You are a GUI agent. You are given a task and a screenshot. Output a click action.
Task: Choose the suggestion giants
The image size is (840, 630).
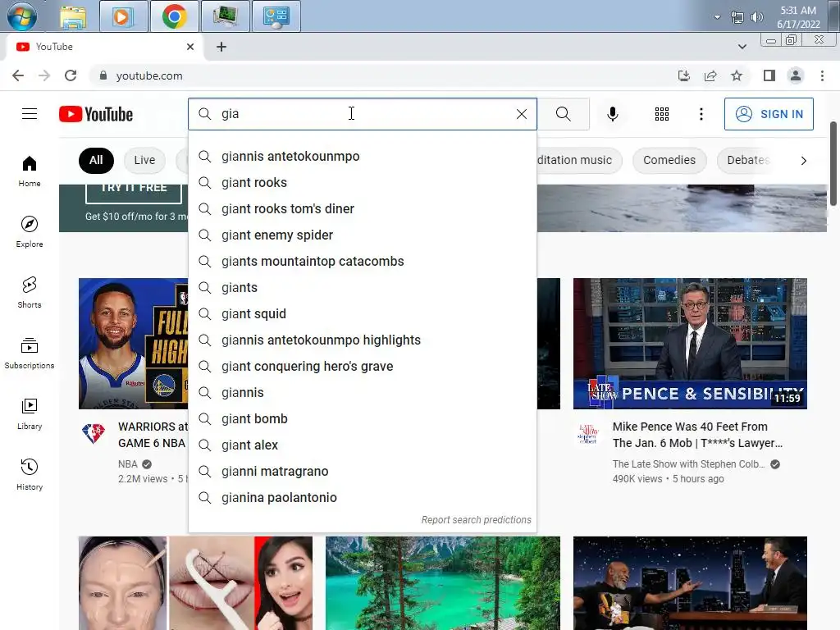point(362,288)
